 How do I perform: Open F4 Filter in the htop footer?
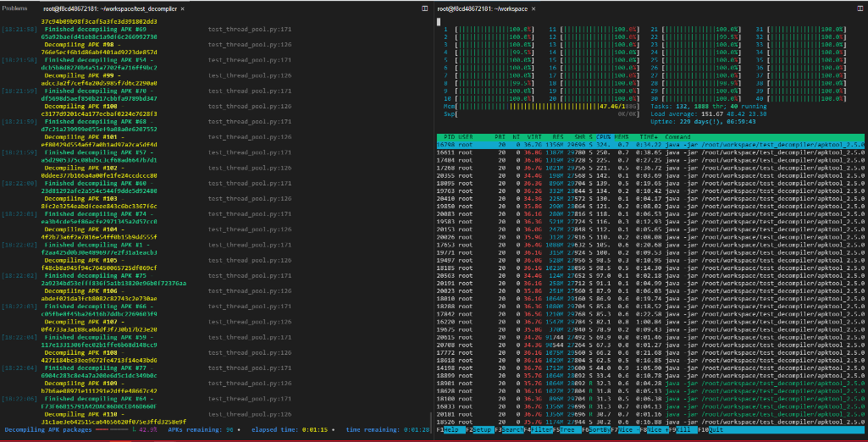click(543, 429)
